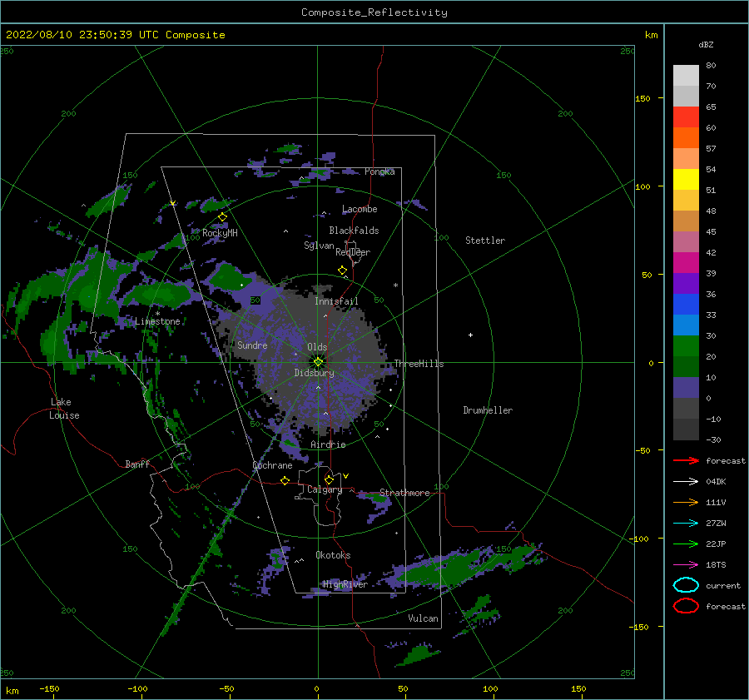The image size is (749, 700).
Task: Click the Calgary city label
Action: point(325,489)
